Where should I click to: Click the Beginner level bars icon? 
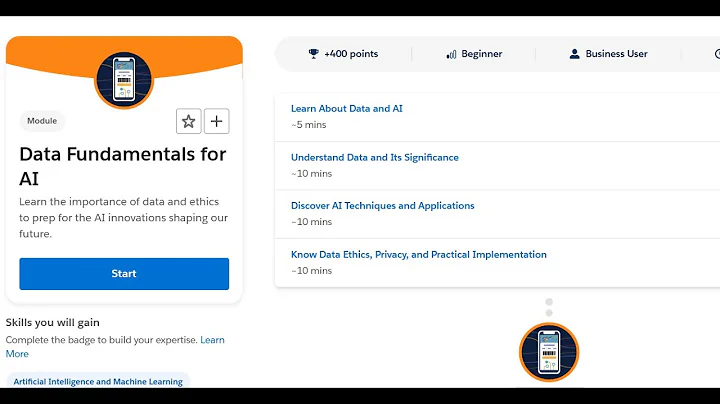click(451, 54)
